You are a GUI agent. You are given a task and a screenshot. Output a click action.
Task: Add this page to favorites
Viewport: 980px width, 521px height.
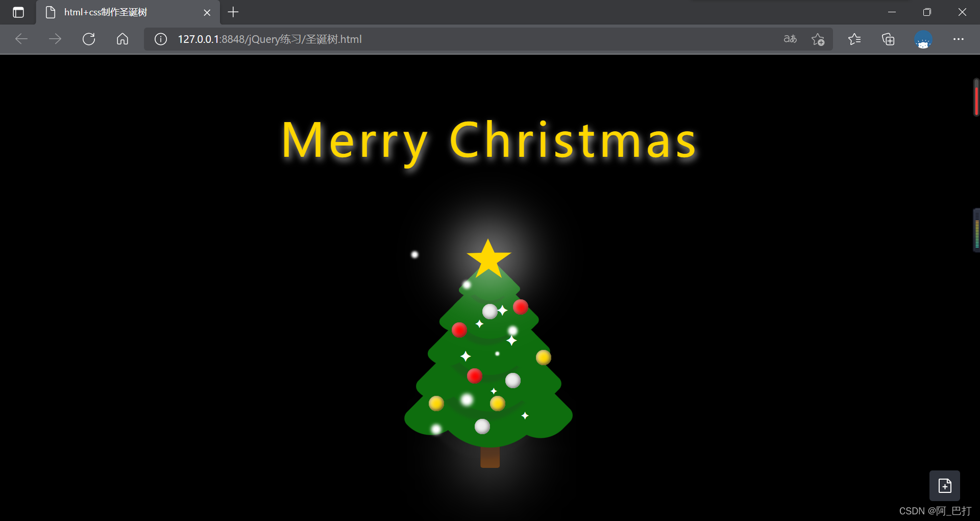tap(818, 39)
